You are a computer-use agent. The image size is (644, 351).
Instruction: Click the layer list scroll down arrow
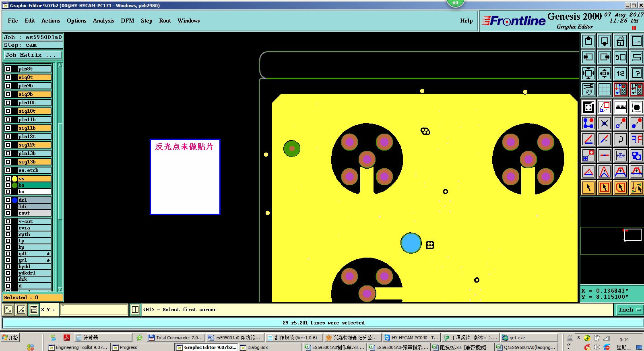tap(60, 289)
